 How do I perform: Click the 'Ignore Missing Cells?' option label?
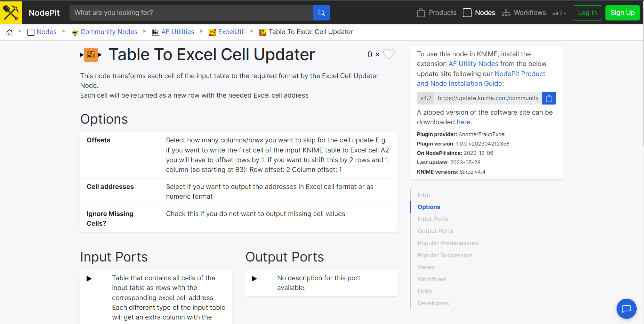pos(110,218)
